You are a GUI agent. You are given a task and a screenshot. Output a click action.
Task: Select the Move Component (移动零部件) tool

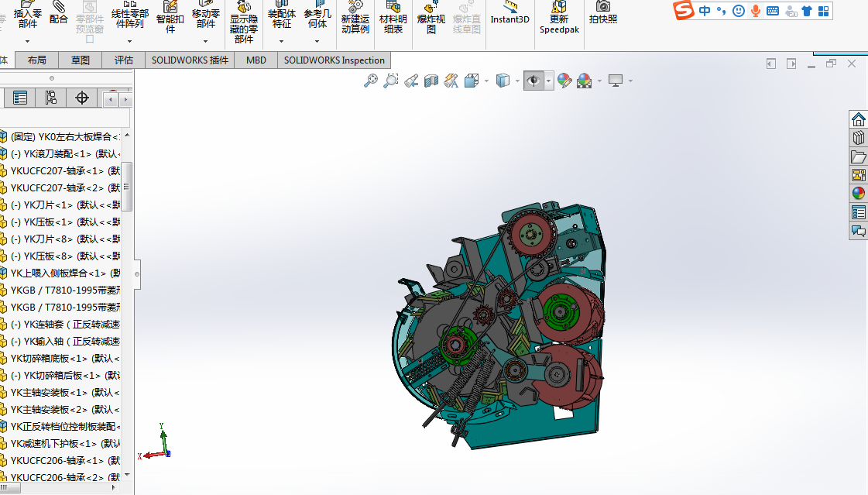pyautogui.click(x=205, y=15)
